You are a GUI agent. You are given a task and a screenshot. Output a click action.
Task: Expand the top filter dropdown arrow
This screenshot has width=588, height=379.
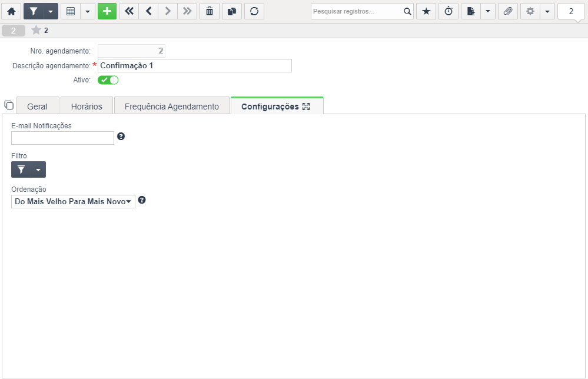point(51,11)
